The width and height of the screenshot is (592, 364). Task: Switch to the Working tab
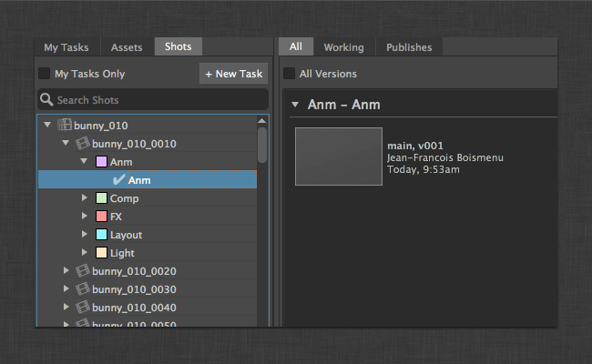(x=343, y=47)
